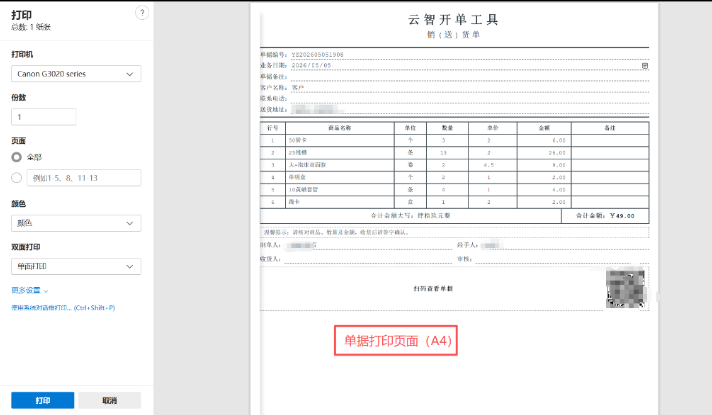Select the 全部 (all pages) radio button
Screen dimensions: 712x415
pyautogui.click(x=17, y=157)
